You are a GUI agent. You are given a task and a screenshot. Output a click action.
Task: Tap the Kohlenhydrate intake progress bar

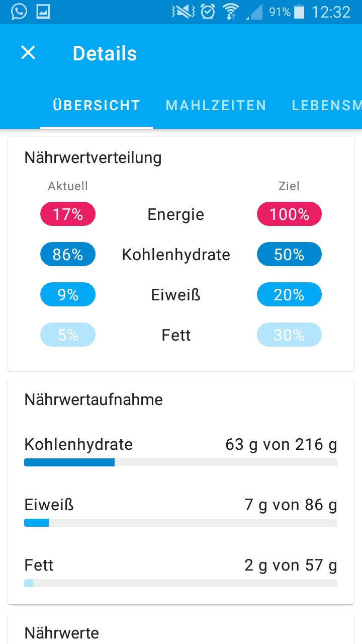tap(180, 462)
